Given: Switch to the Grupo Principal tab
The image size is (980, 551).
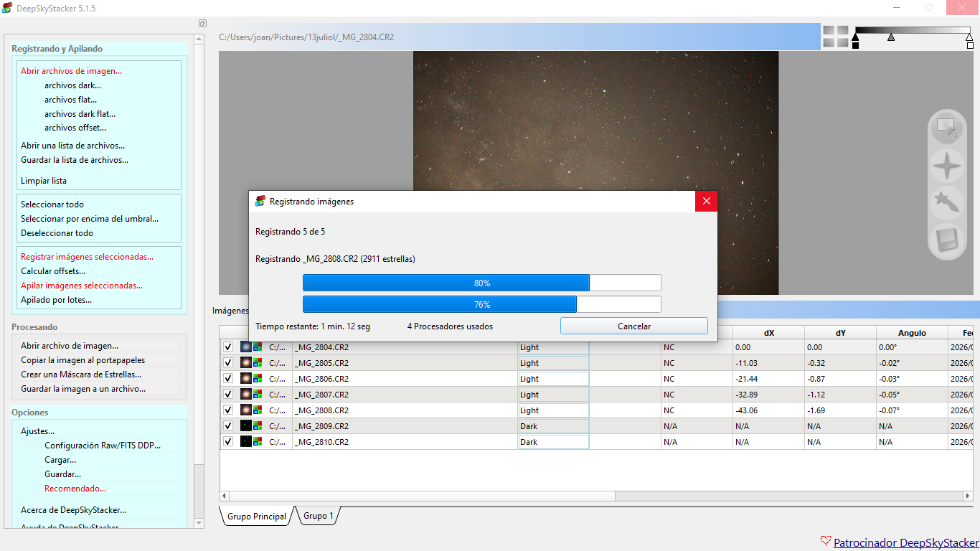Looking at the screenshot, I should 256,517.
